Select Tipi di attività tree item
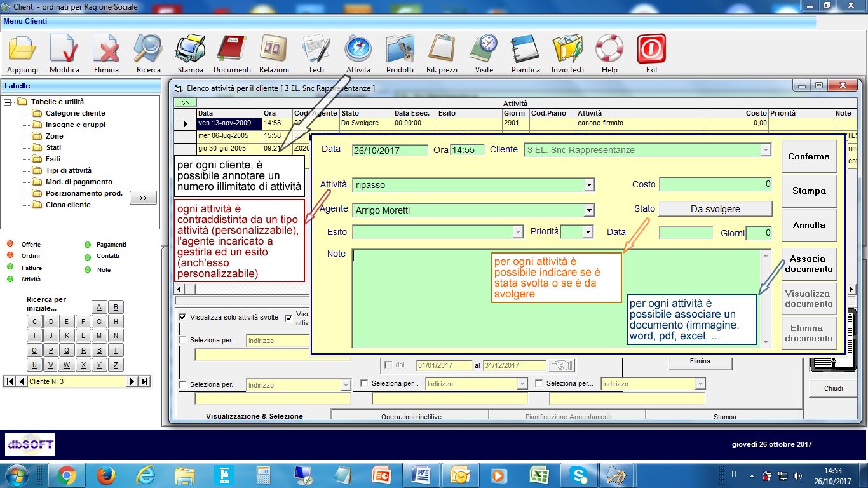Image resolution: width=868 pixels, height=488 pixels. click(x=69, y=170)
